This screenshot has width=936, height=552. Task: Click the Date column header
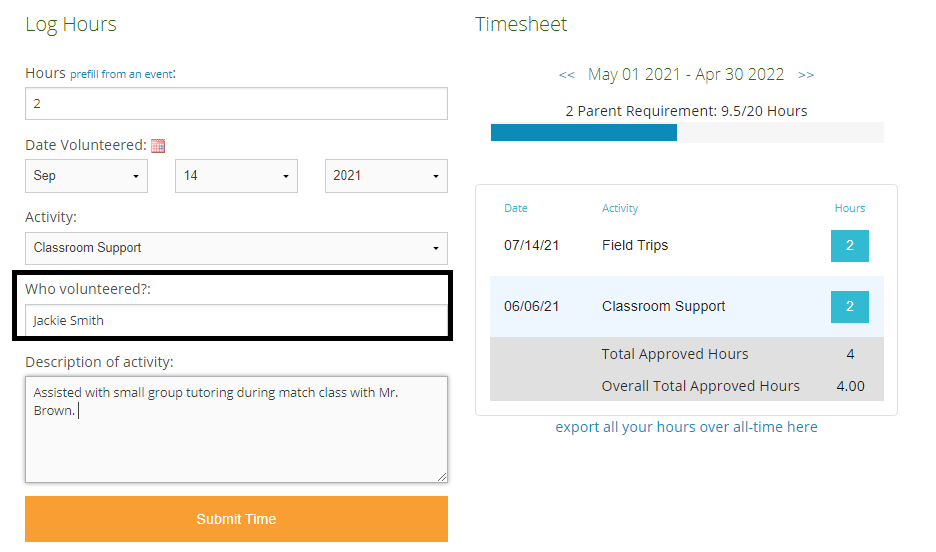516,208
